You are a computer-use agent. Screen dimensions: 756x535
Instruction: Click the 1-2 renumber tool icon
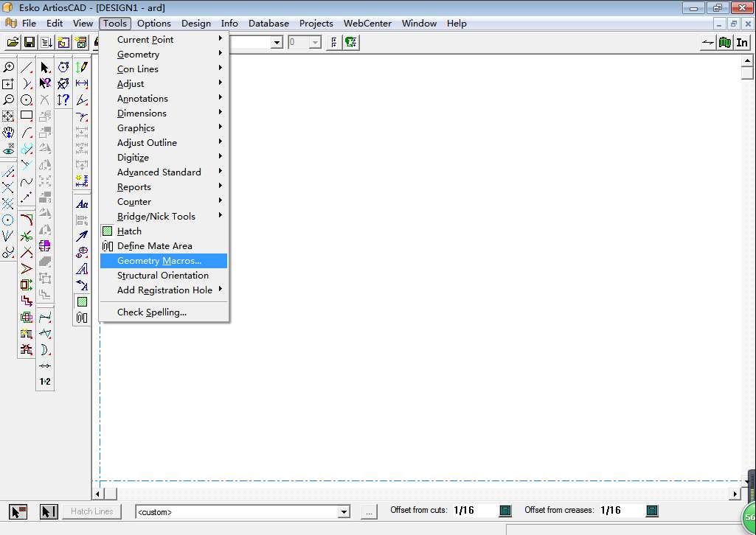(45, 382)
